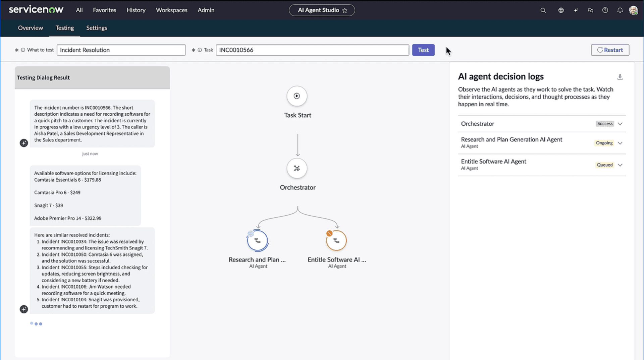Image resolution: width=644 pixels, height=360 pixels.
Task: Select the Orchestrator node in the diagram
Action: point(297,168)
